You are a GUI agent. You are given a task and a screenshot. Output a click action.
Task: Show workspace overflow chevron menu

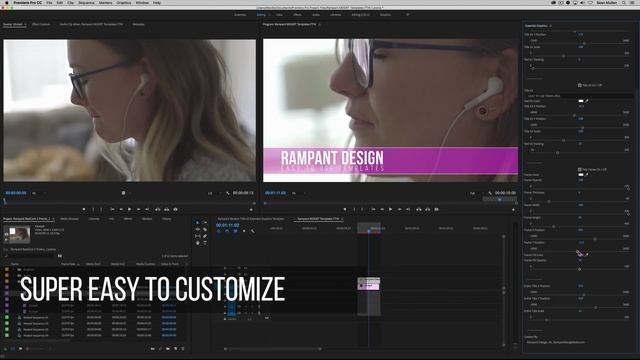[x=407, y=15]
